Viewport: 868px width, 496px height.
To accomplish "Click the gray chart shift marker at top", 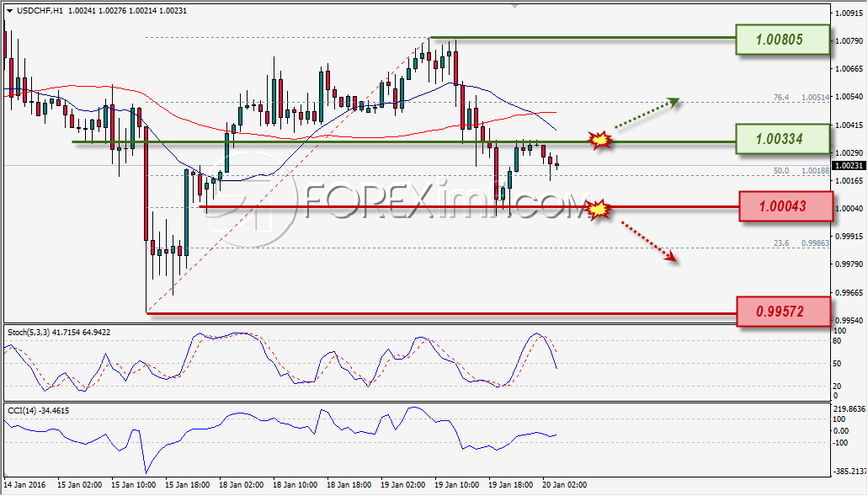I will (x=514, y=6).
